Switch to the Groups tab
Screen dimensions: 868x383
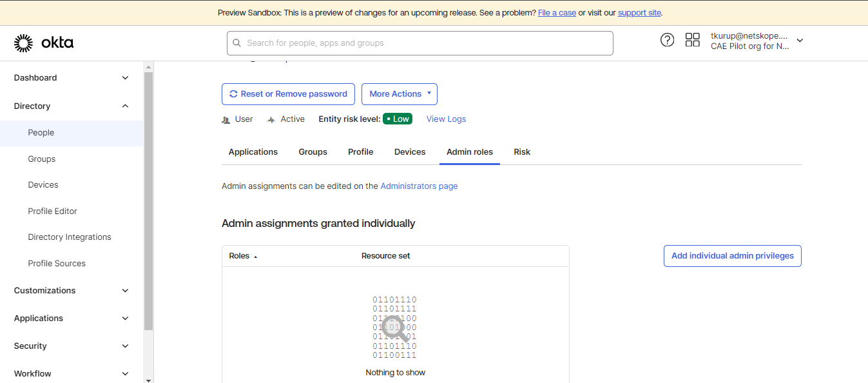313,152
